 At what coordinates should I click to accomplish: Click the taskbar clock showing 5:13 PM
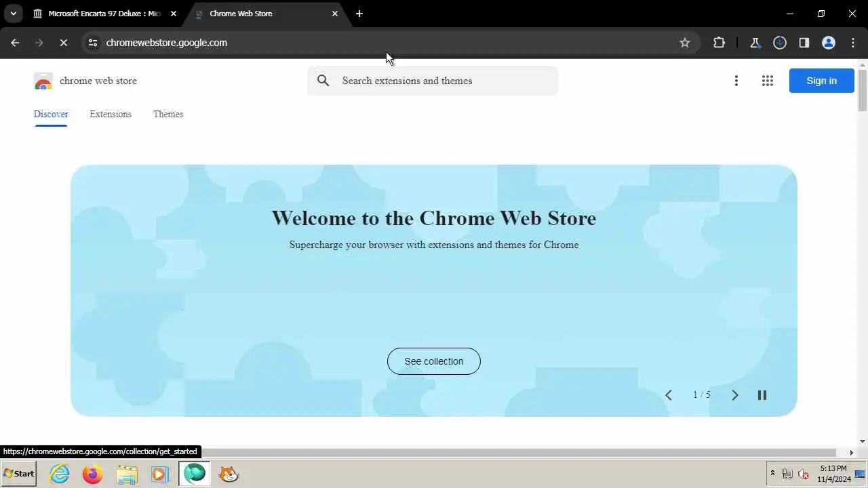pos(833,474)
